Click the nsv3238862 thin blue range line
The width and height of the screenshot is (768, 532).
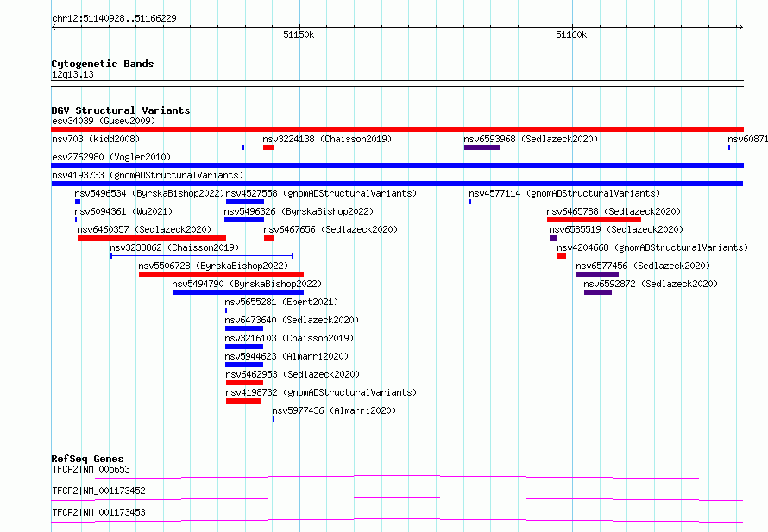[x=202, y=256]
